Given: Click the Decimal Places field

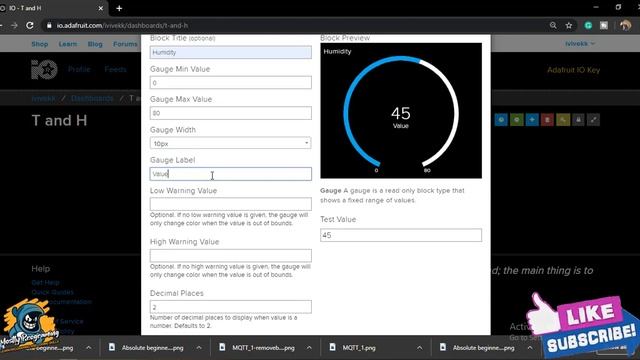Looking at the screenshot, I should click(231, 307).
